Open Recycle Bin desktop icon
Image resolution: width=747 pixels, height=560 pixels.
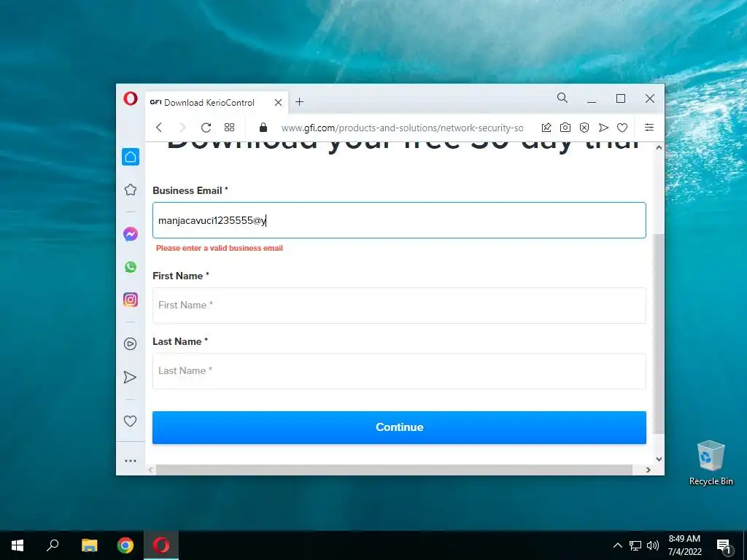(711, 463)
